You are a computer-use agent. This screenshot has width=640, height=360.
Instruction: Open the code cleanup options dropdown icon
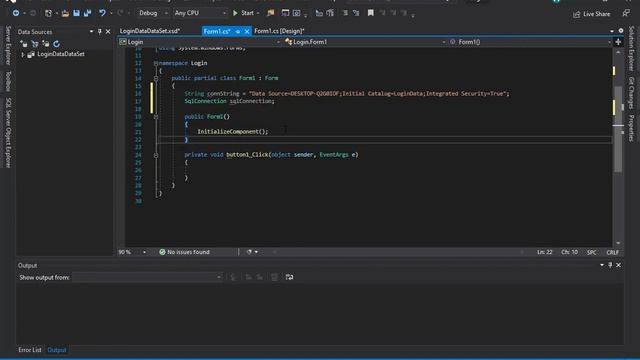(x=252, y=252)
